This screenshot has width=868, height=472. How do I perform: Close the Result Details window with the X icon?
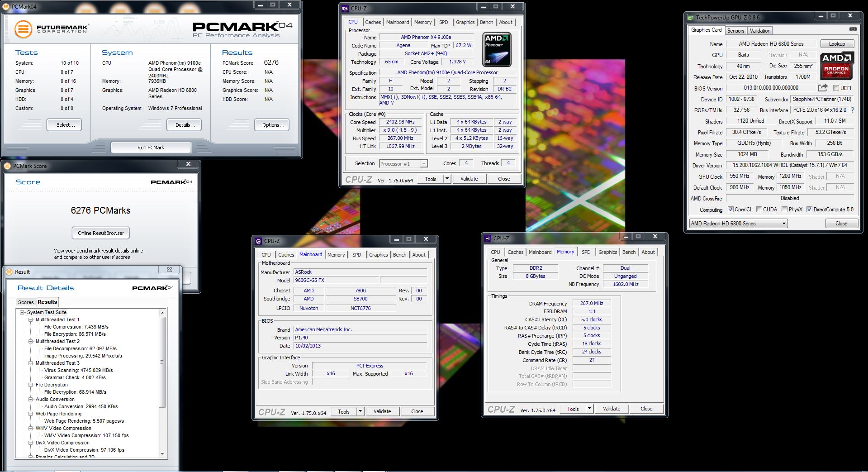[170, 270]
